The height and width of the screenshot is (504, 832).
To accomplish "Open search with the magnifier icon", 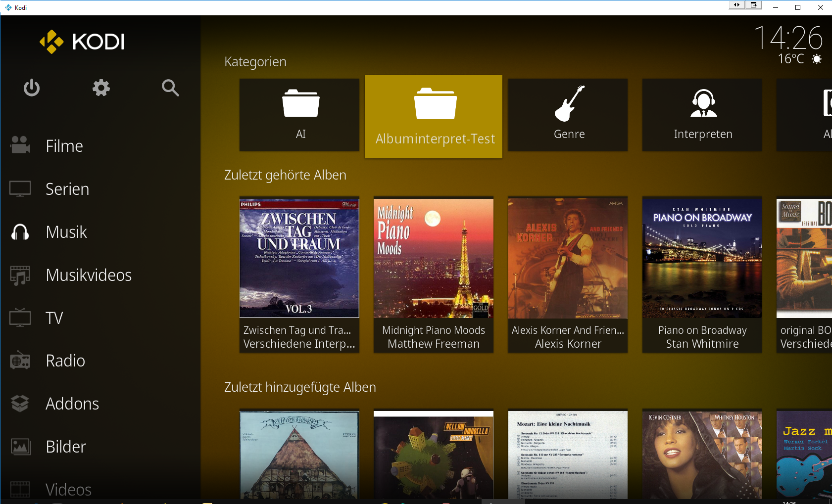I will (170, 88).
